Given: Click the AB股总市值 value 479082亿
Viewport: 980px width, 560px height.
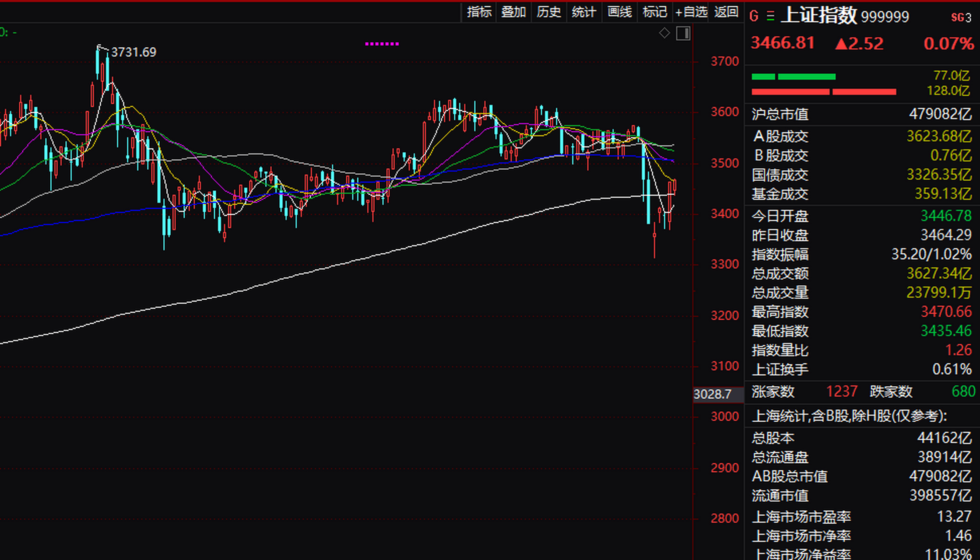Looking at the screenshot, I should tap(940, 476).
